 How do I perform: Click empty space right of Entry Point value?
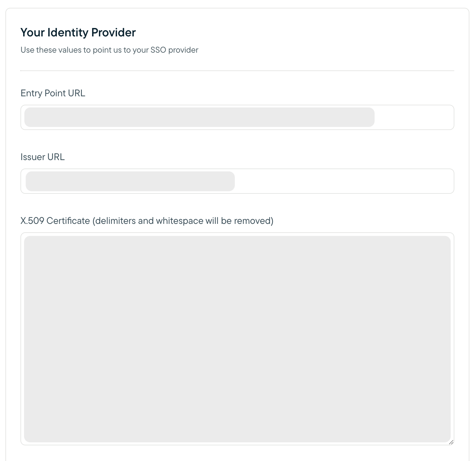click(x=414, y=117)
